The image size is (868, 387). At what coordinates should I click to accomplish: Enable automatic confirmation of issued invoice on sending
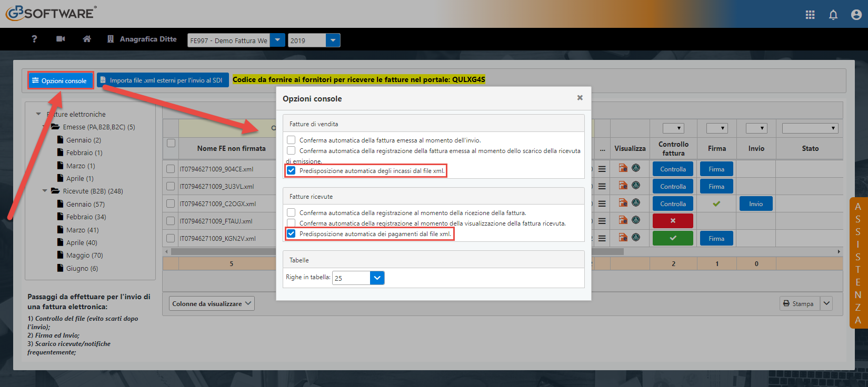click(x=291, y=140)
